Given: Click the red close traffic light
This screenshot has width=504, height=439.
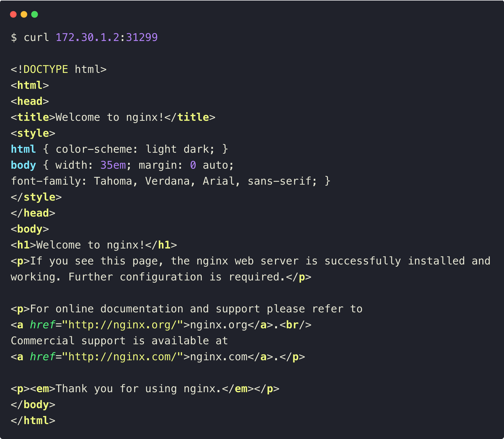Looking at the screenshot, I should click(13, 15).
